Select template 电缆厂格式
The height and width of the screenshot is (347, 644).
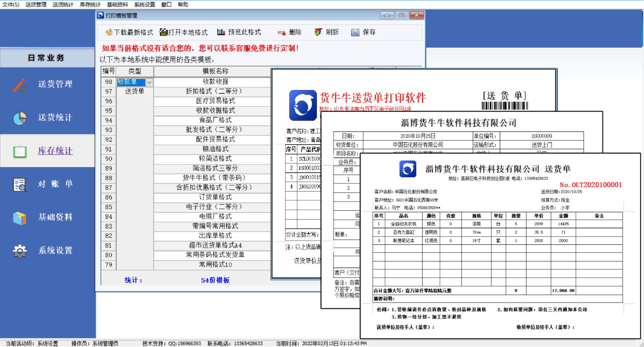pyautogui.click(x=215, y=216)
